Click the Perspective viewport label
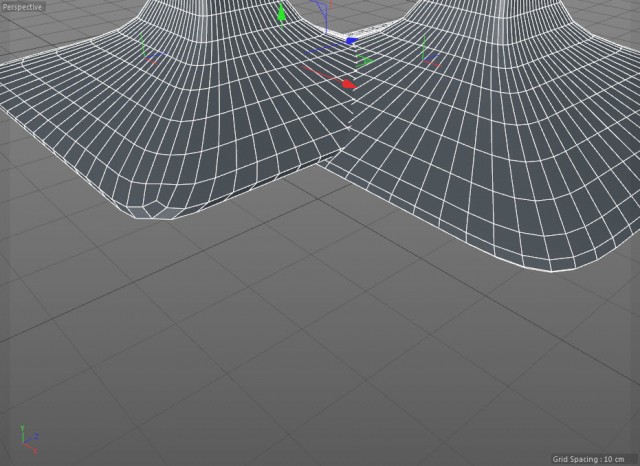Viewport: 640px width, 466px height. click(x=22, y=7)
